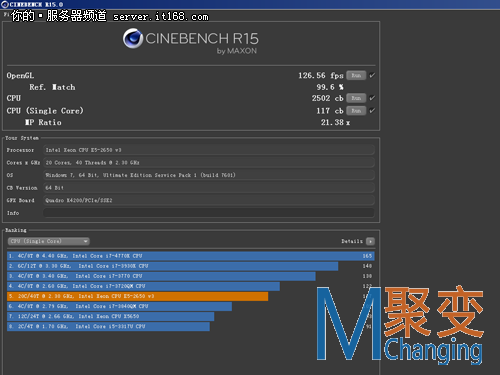
Task: Select the Processor field
Action: (209, 150)
